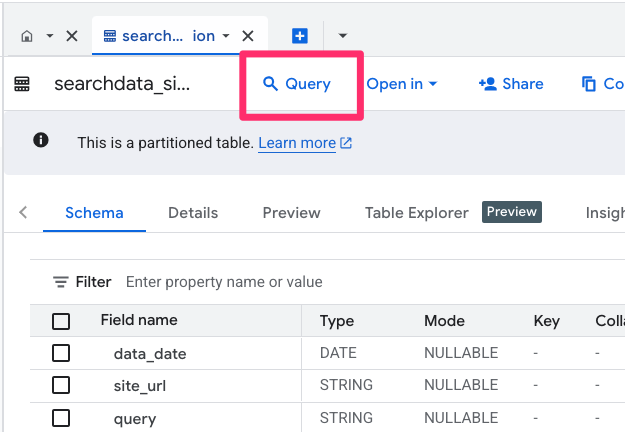
Task: Close the home tab
Action: click(x=72, y=36)
